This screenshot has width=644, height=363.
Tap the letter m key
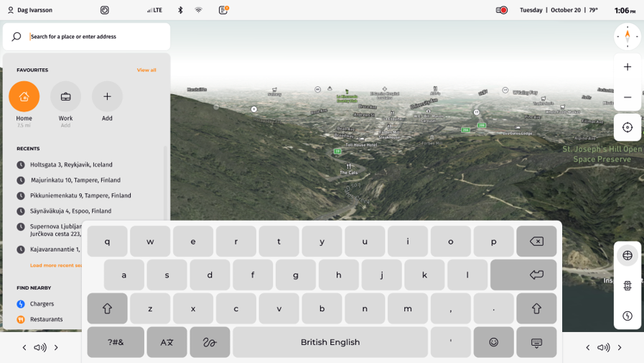(407, 308)
